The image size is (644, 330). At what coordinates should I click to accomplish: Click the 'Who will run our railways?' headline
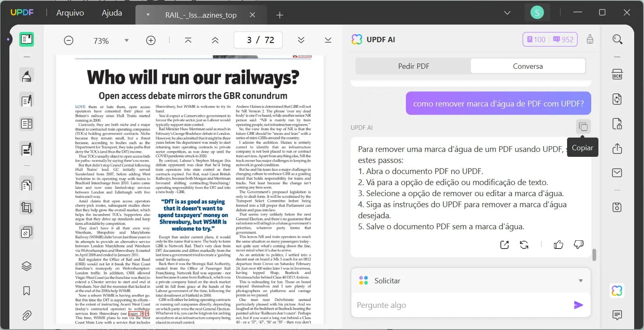(x=193, y=77)
